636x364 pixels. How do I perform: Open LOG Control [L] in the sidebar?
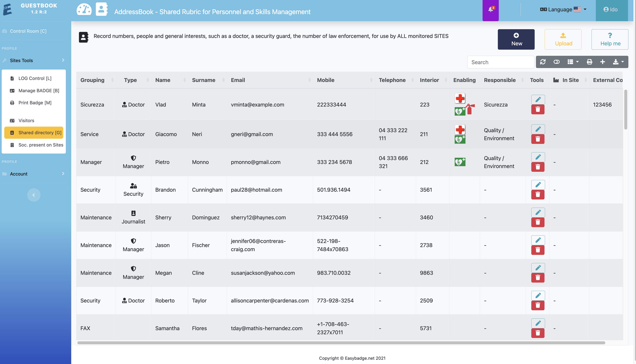(x=35, y=78)
